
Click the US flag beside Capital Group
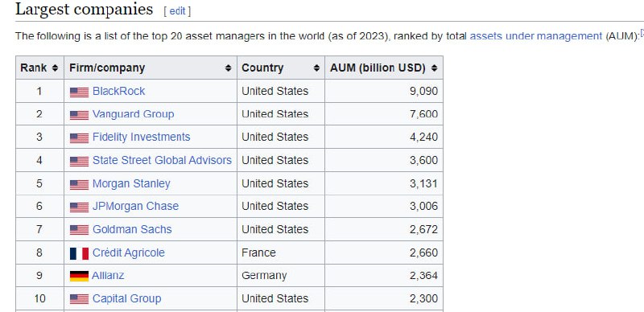pyautogui.click(x=79, y=299)
